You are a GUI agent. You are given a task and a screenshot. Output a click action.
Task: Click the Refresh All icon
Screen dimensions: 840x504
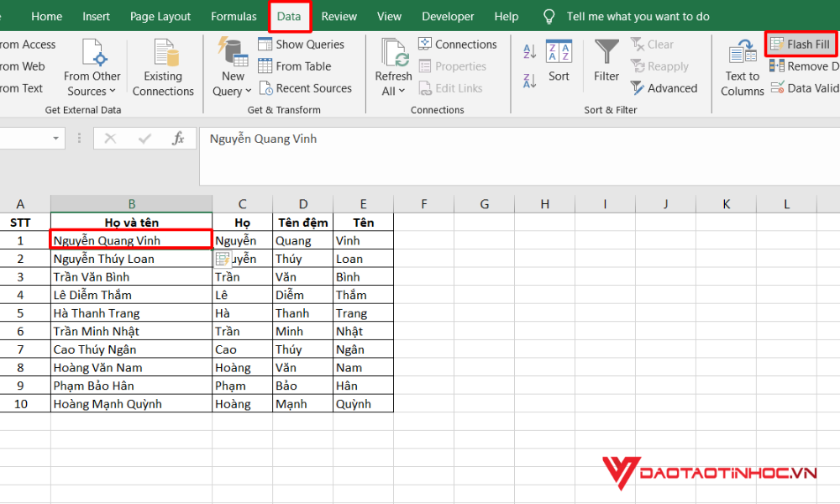(x=394, y=52)
